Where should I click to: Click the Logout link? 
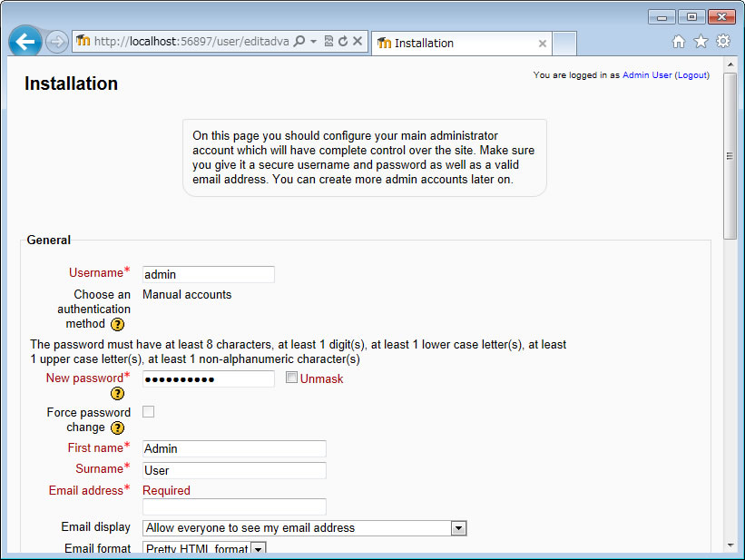(691, 75)
